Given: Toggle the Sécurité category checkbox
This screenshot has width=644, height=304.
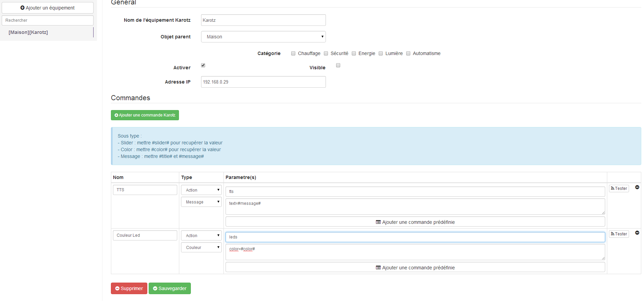Looking at the screenshot, I should click(x=326, y=53).
